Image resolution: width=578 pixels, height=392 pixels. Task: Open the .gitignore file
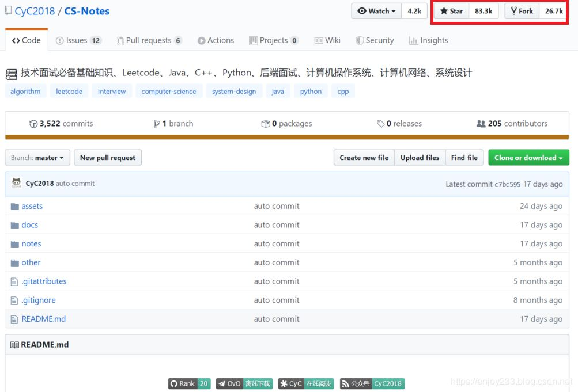[x=39, y=300]
